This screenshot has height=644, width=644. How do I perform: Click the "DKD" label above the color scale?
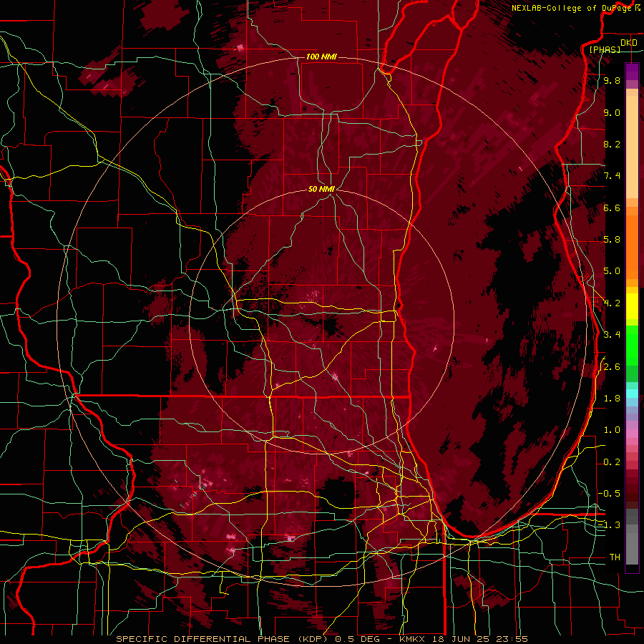pos(629,43)
